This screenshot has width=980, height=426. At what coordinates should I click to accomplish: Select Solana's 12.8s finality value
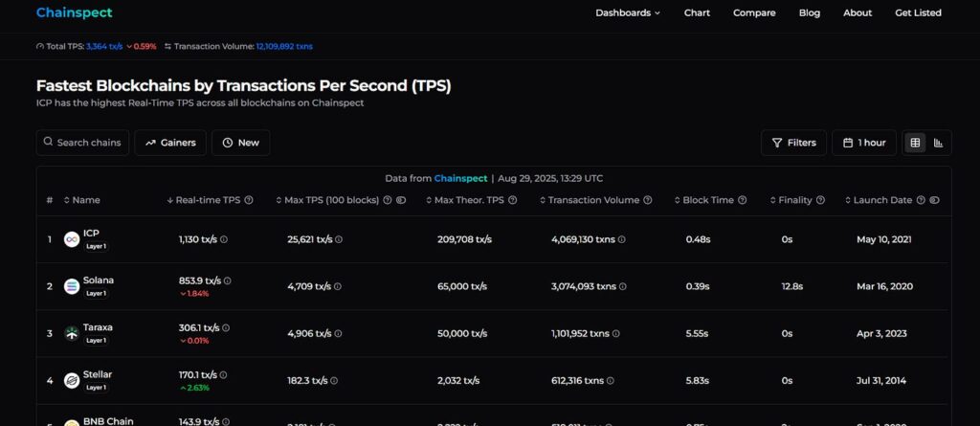click(792, 286)
